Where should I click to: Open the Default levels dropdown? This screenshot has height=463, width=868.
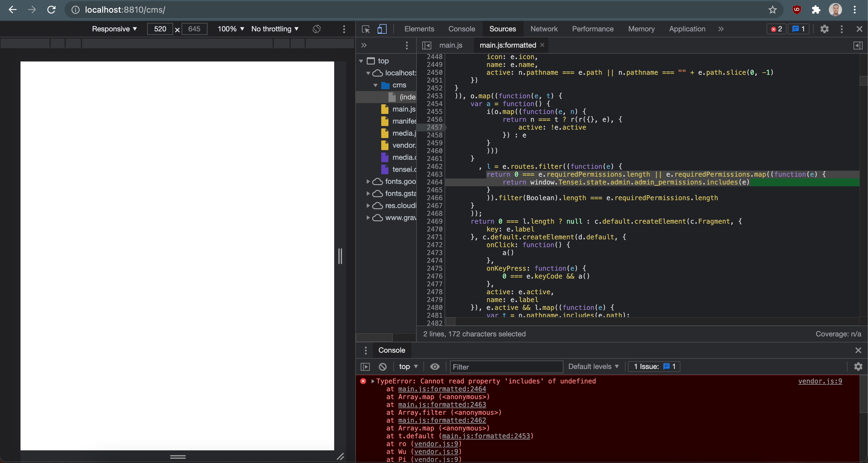(593, 367)
